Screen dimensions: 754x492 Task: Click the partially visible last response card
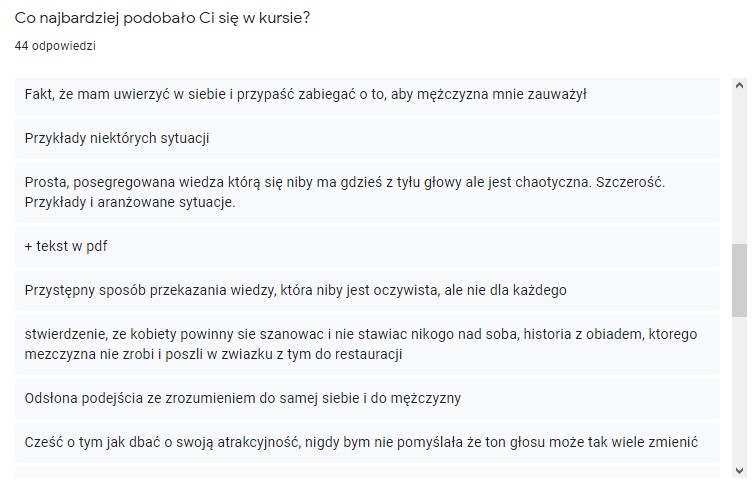click(x=367, y=473)
